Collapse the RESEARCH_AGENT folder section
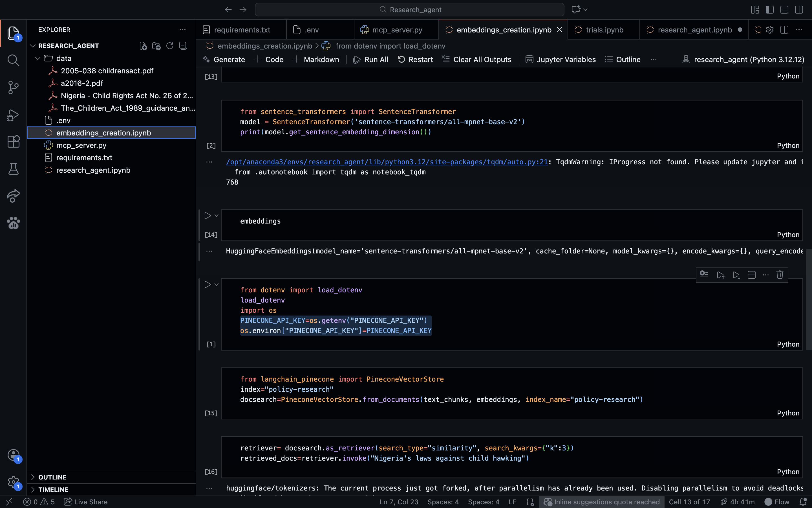Image resolution: width=812 pixels, height=508 pixels. pos(33,46)
